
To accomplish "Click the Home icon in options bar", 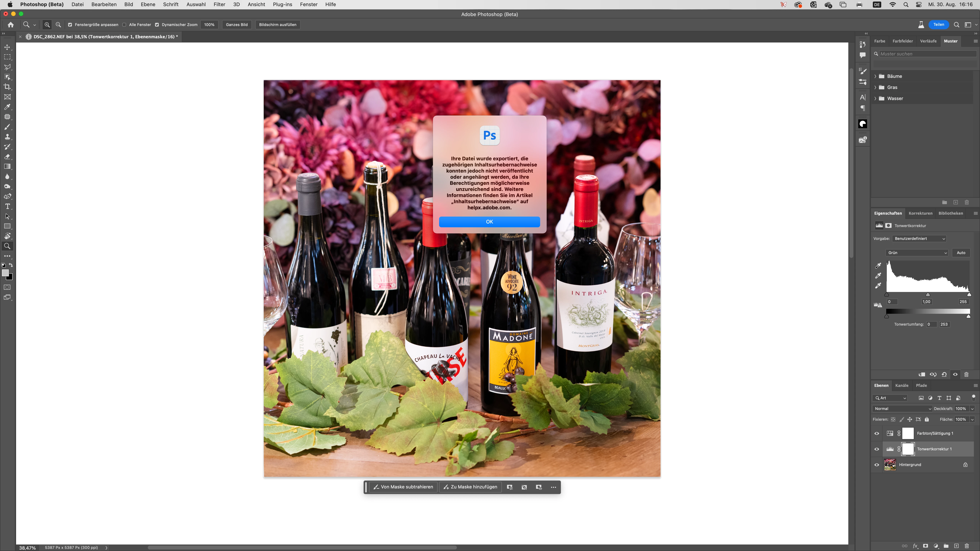I will tap(11, 25).
